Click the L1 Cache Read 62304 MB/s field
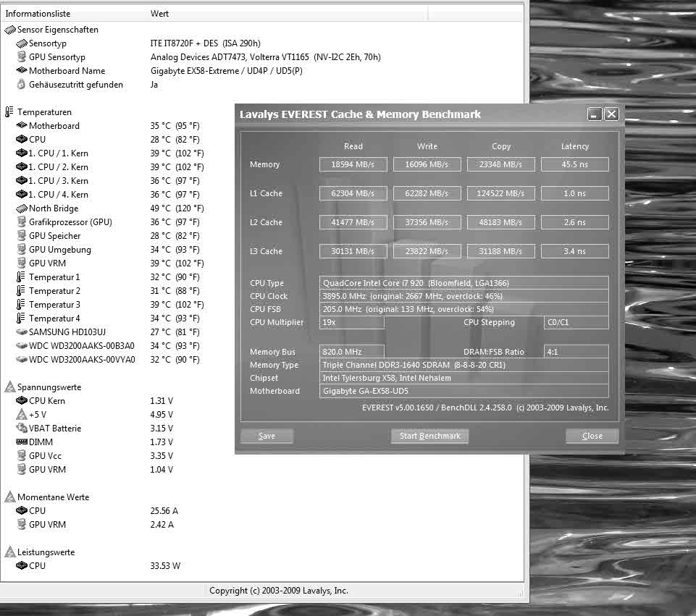Image resolution: width=696 pixels, height=616 pixels. (353, 193)
